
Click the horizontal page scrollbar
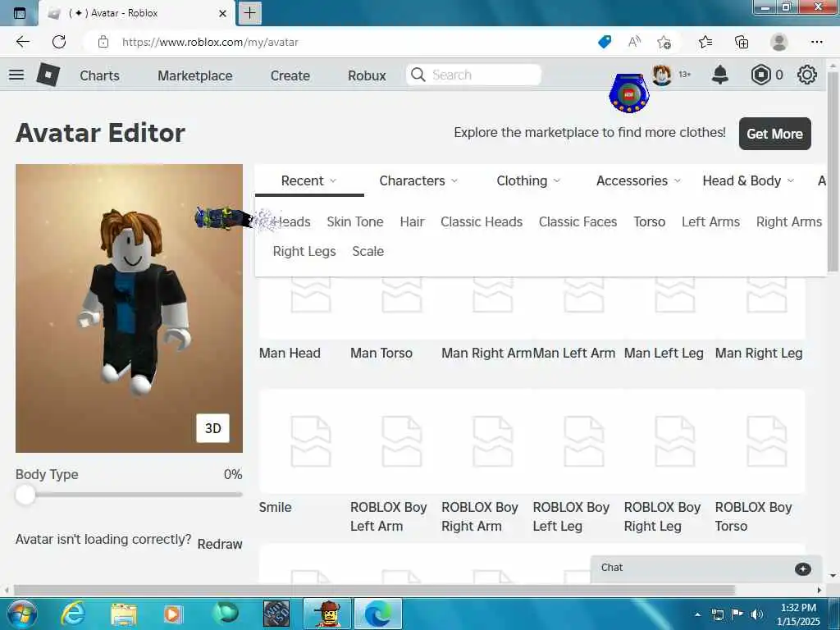(x=374, y=590)
